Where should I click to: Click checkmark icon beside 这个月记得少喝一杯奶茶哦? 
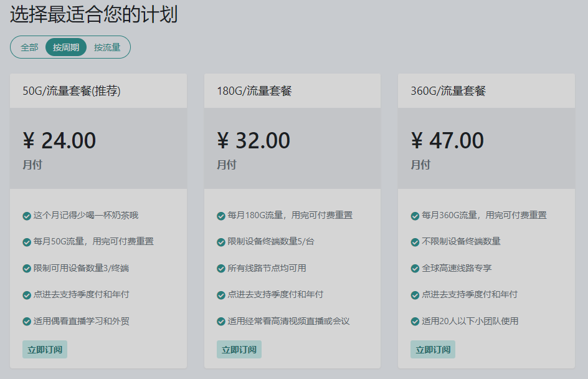[x=27, y=216]
